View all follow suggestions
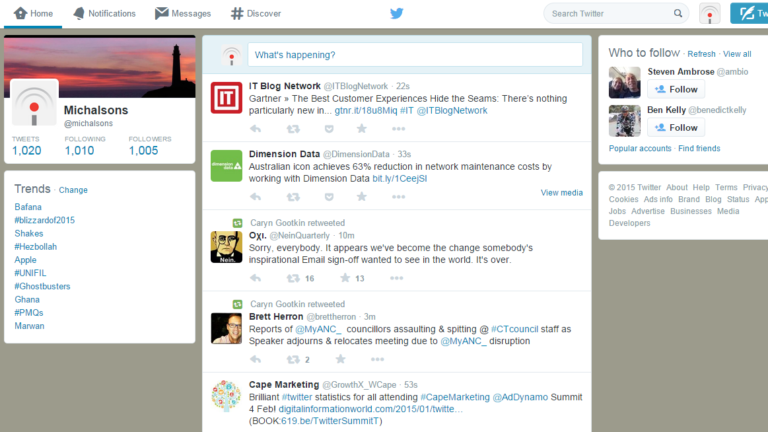 [x=737, y=54]
